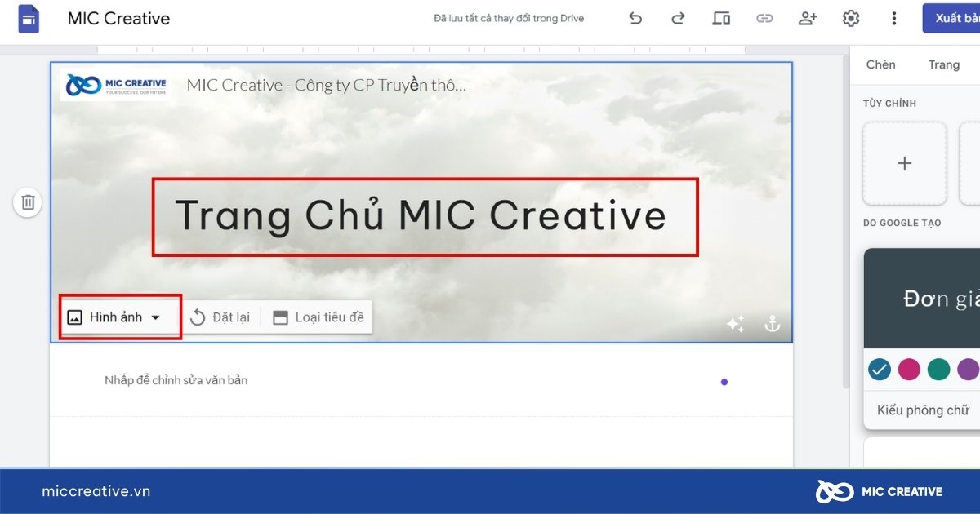Click the right panel vertical scrollbar
Viewport: 980px width, 514px height.
click(845, 220)
